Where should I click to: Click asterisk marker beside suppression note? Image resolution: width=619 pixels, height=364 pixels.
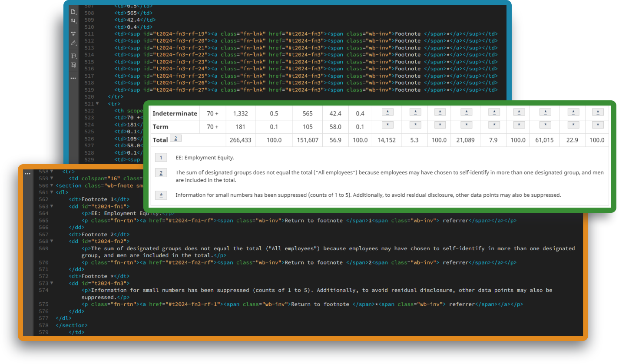coord(161,195)
